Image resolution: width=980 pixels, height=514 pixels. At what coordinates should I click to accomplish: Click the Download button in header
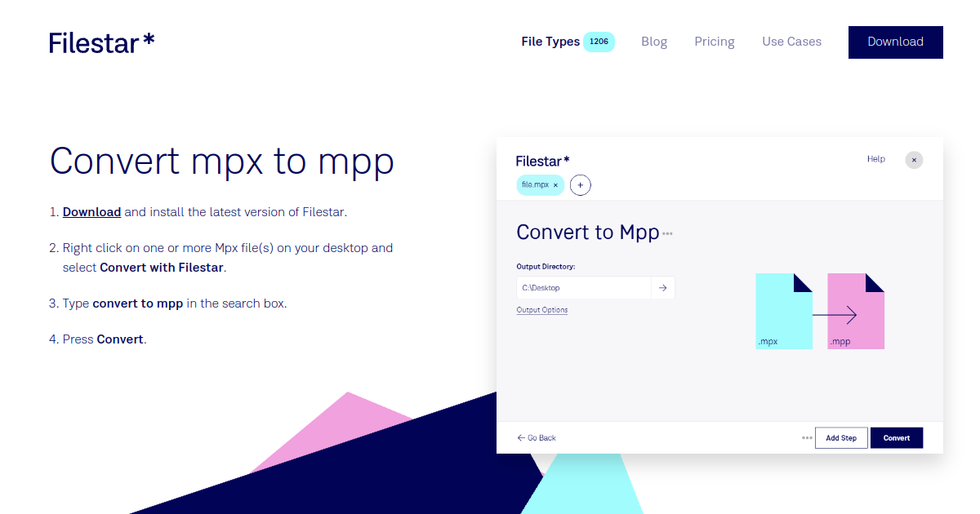point(895,42)
